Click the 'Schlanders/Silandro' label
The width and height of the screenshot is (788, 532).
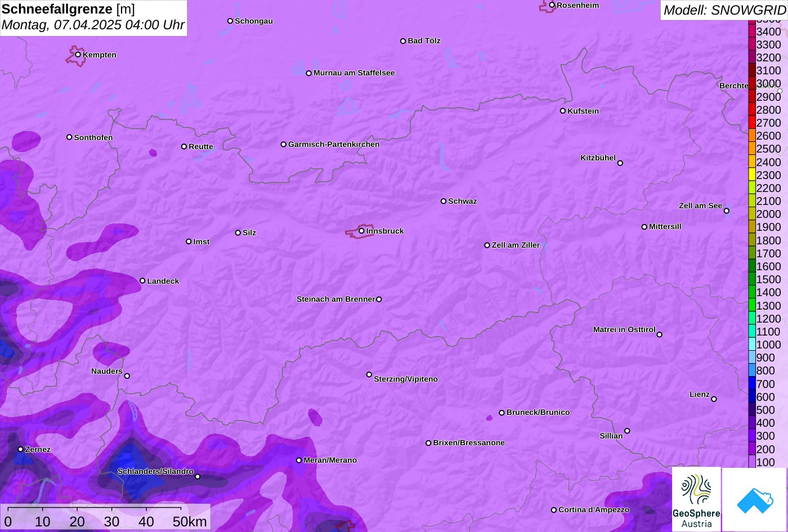155,472
